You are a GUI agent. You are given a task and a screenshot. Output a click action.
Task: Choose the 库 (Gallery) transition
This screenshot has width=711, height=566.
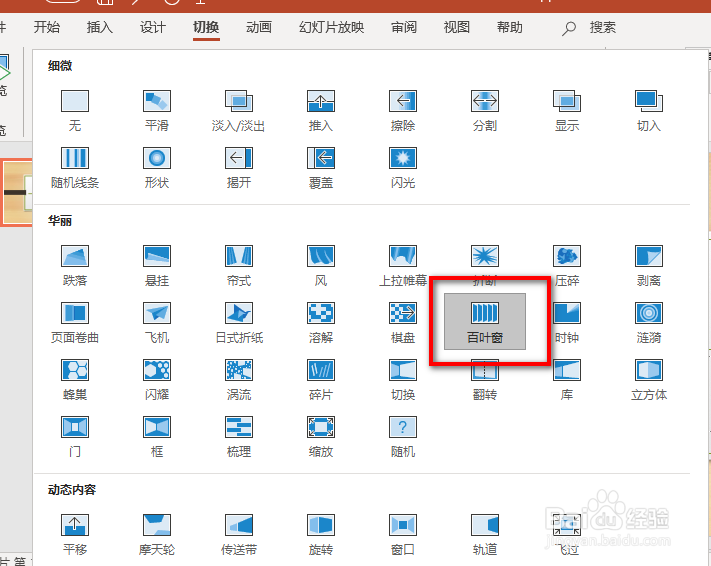coord(567,380)
